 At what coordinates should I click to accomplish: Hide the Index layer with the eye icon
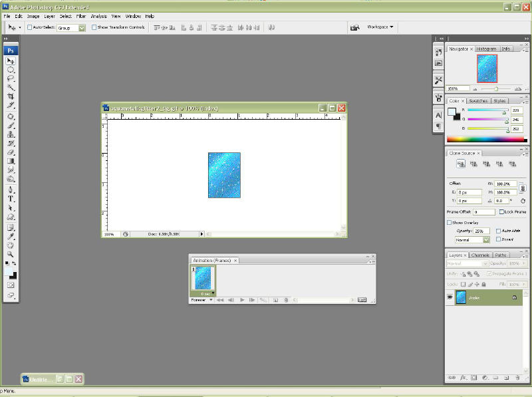pyautogui.click(x=450, y=298)
